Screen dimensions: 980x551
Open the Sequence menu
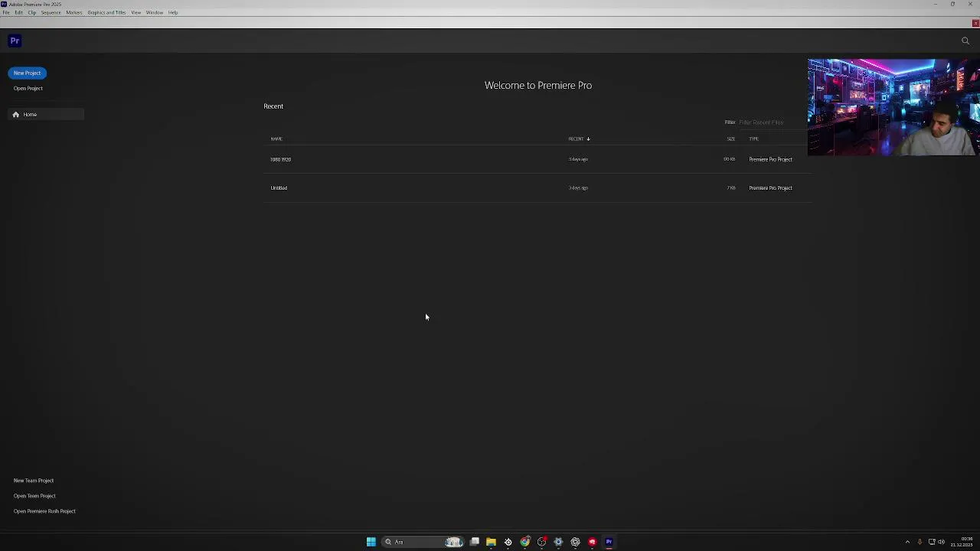(x=51, y=12)
